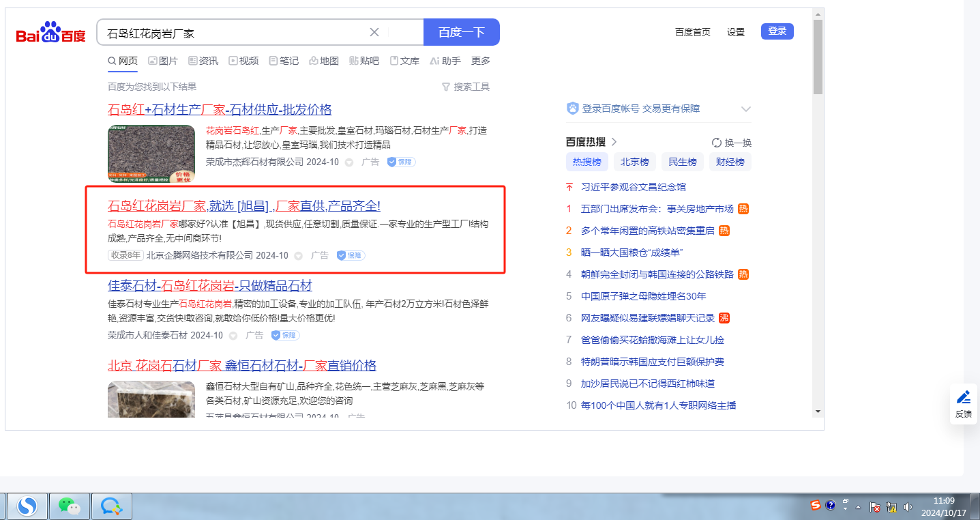Click the 保障 shield badge under 旭昌 ad
This screenshot has width=980, height=520.
click(351, 255)
